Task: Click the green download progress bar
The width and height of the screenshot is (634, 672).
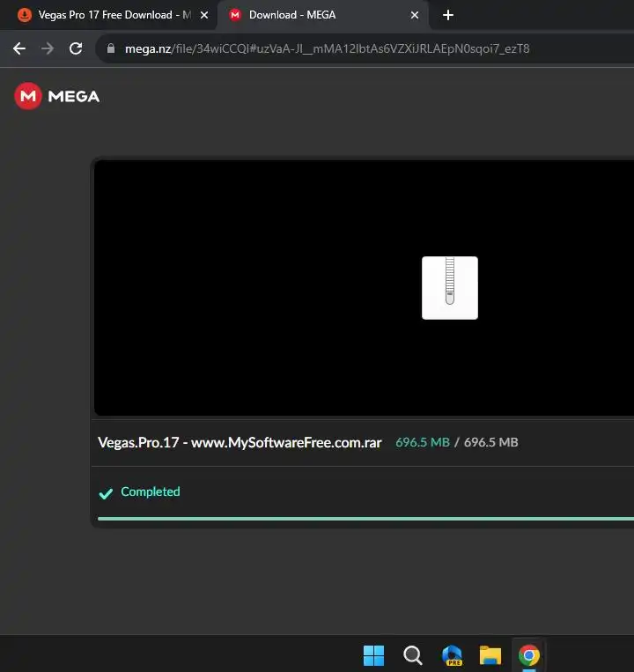Action: pos(365,519)
